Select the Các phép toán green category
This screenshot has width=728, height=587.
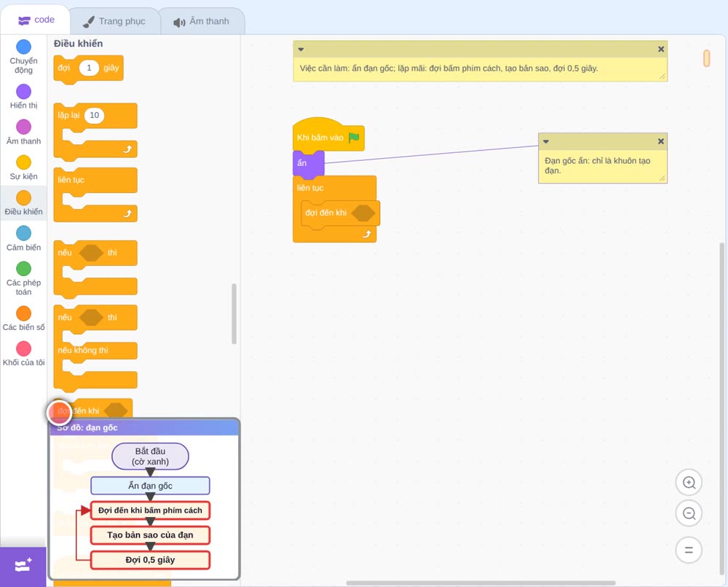pos(23,269)
